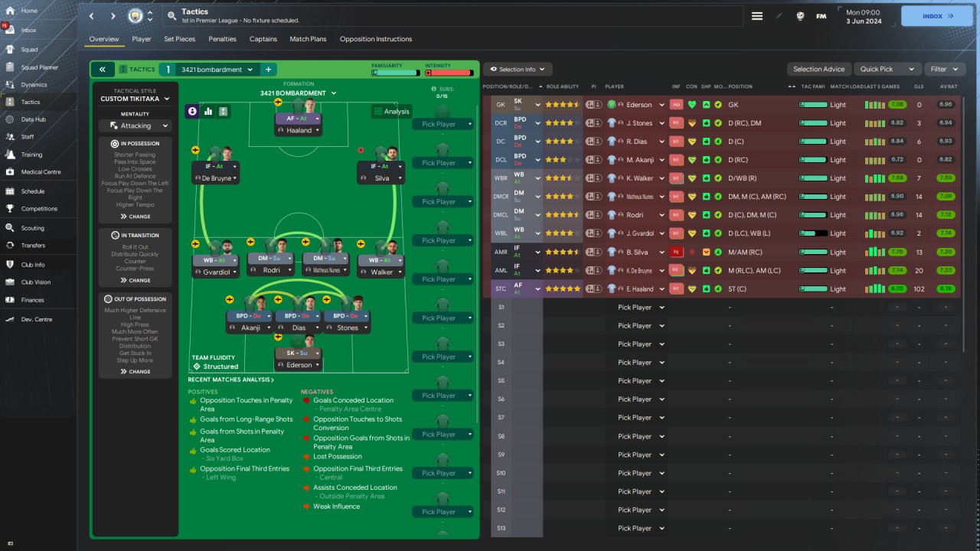Toggle K. Walker's player instructions icon
The width and height of the screenshot is (980, 551).
[593, 178]
